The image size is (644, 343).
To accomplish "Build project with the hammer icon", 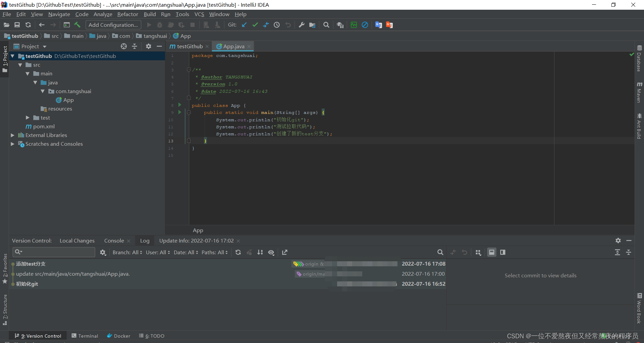I will pyautogui.click(x=77, y=25).
